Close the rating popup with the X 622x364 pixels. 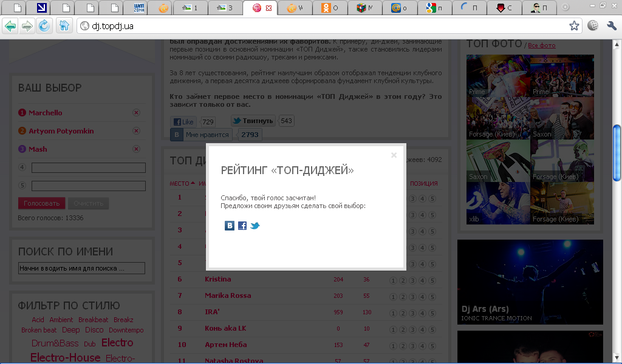pyautogui.click(x=394, y=155)
